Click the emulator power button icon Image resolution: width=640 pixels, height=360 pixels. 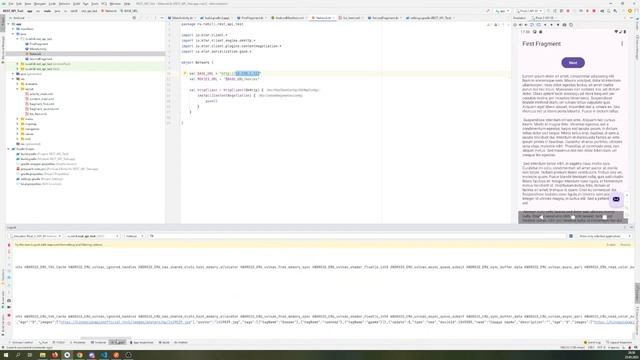point(515,25)
